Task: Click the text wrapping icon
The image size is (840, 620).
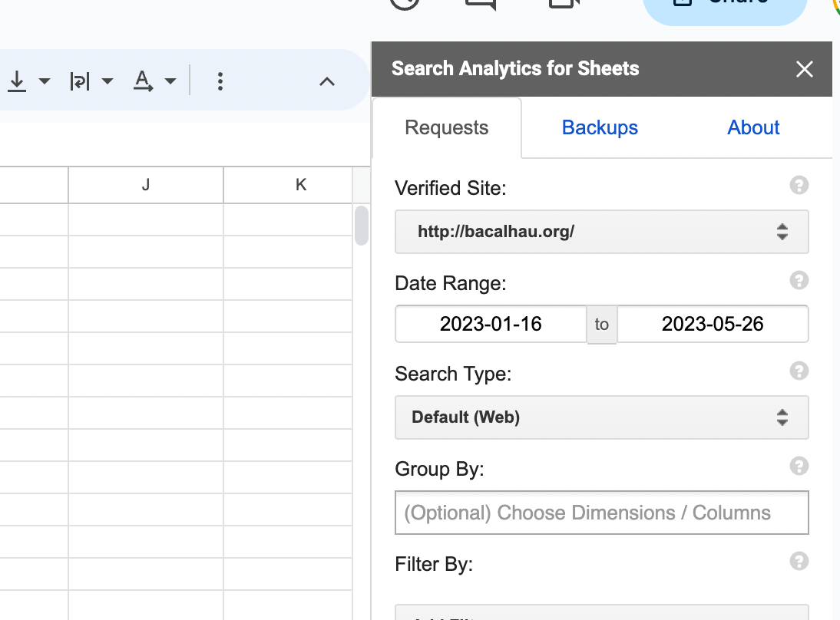Action: 80,81
